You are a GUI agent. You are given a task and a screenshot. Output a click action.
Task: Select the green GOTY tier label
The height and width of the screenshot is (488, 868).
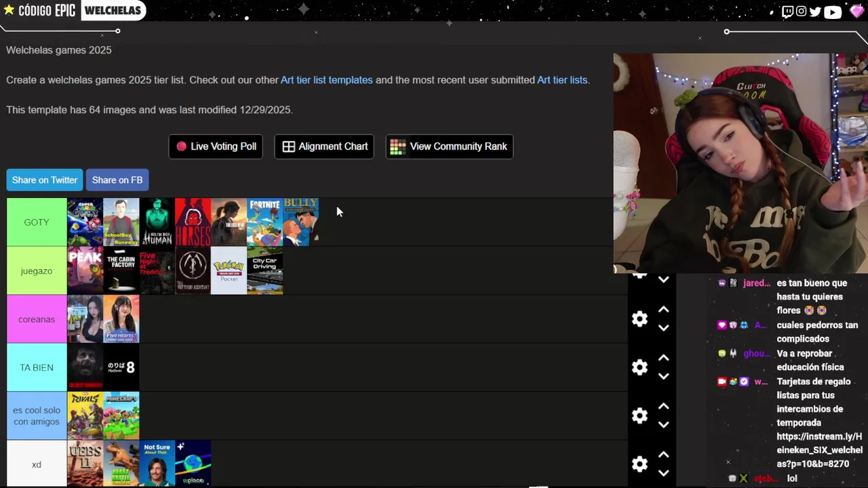pos(37,222)
